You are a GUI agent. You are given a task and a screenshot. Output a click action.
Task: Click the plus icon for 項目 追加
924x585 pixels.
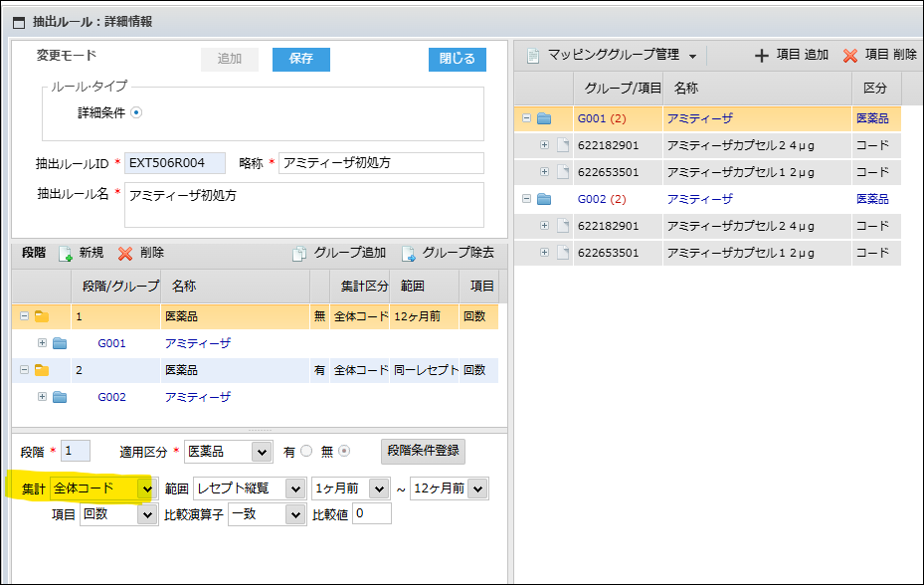761,56
